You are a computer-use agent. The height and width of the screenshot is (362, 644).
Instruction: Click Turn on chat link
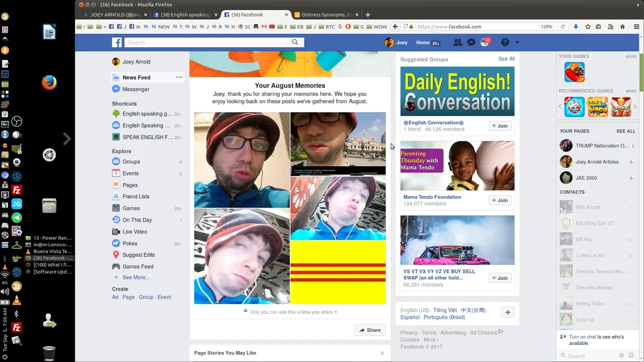582,337
